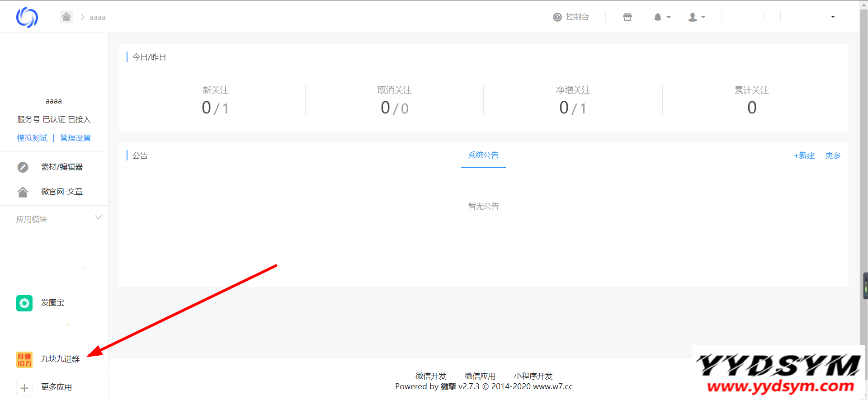Go to home via house icon
This screenshot has height=400, width=868.
pos(66,17)
